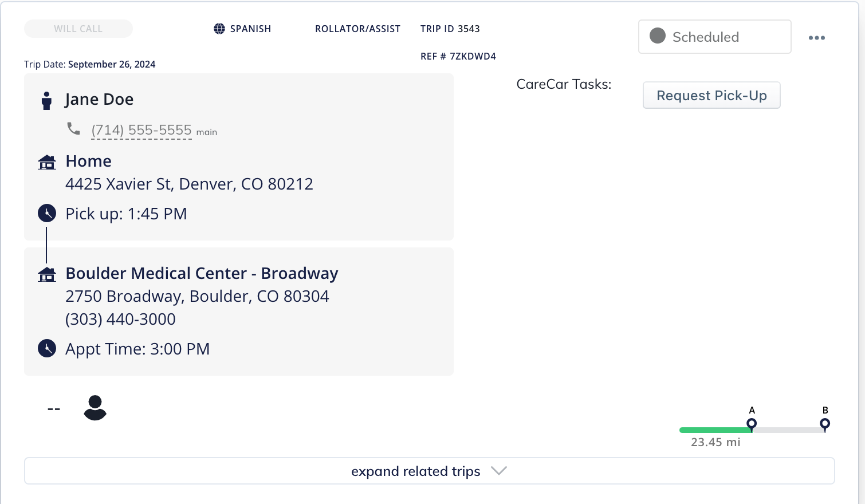Click the Boulder Medical Center building icon

[47, 274]
